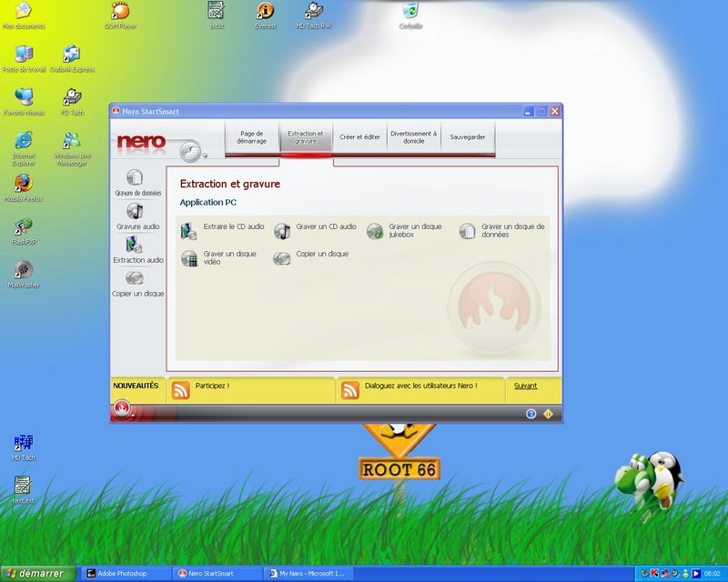Screen dimensions: 728x582
Task: Open Poste de travail desktop icon
Action: [x=24, y=58]
